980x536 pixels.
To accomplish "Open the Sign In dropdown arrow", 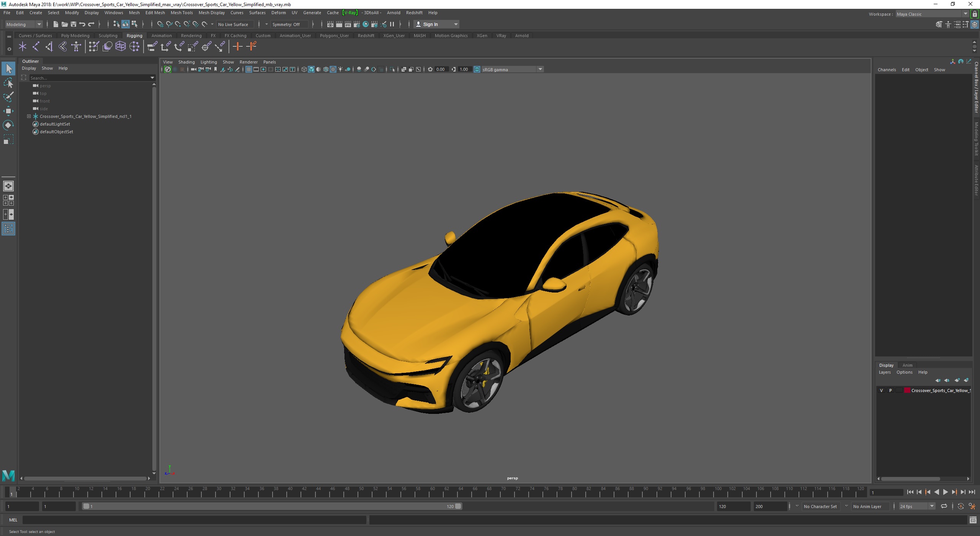I will [x=456, y=24].
